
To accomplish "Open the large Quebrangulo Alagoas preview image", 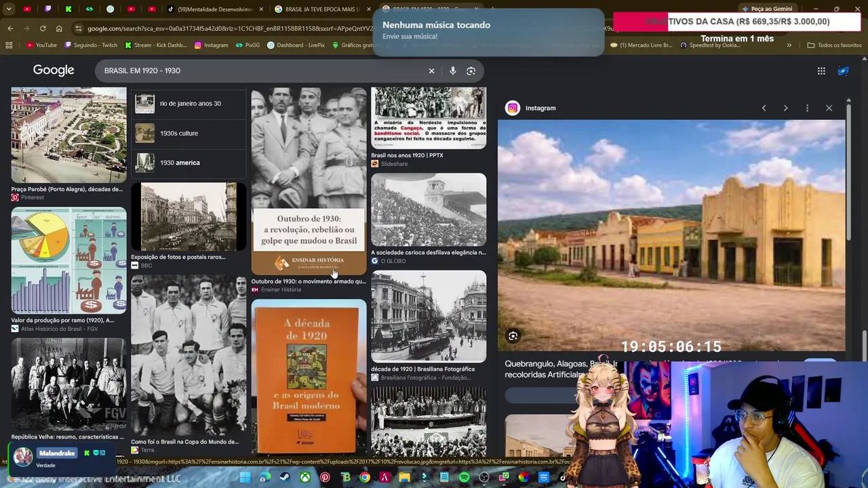I will click(x=671, y=235).
